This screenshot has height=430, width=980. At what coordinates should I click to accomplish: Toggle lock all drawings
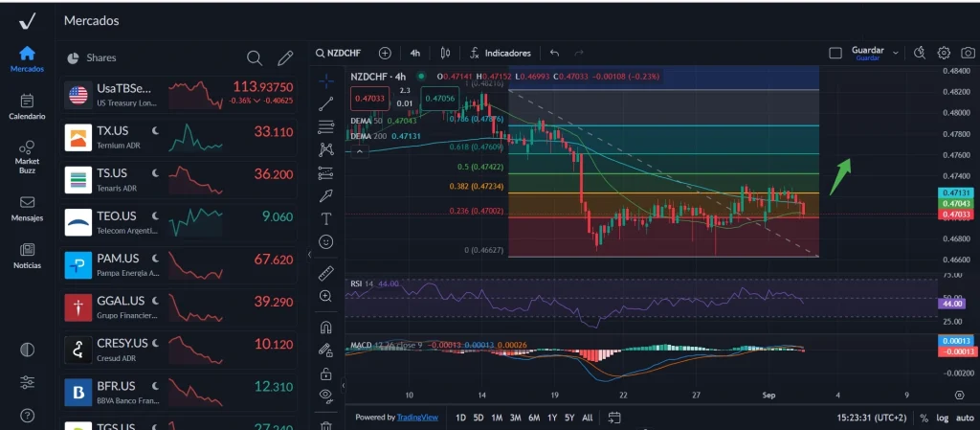(x=325, y=373)
